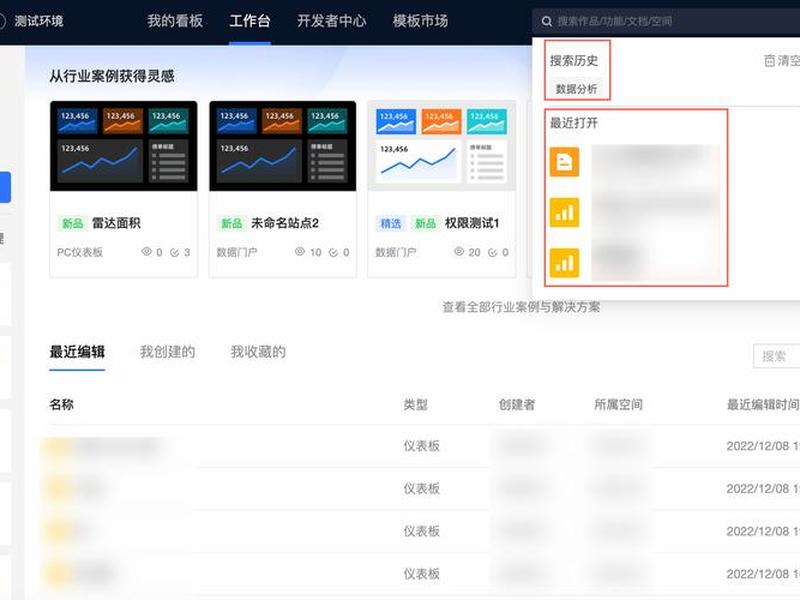800x600 pixels.
Task: Open the recent document icon item
Action: [x=564, y=162]
